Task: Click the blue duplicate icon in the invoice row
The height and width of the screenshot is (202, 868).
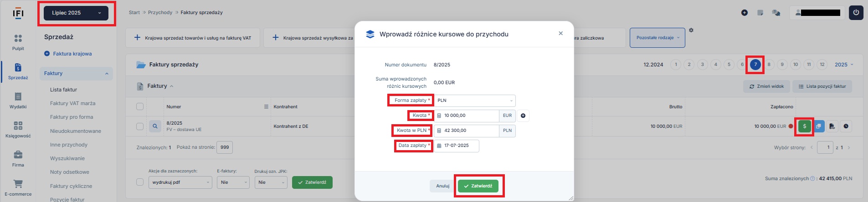Action: point(819,126)
